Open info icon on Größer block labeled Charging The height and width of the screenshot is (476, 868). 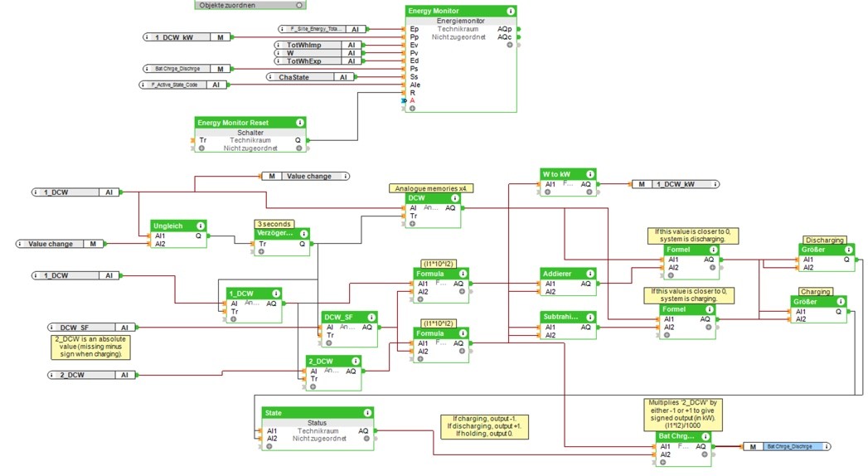(x=841, y=302)
